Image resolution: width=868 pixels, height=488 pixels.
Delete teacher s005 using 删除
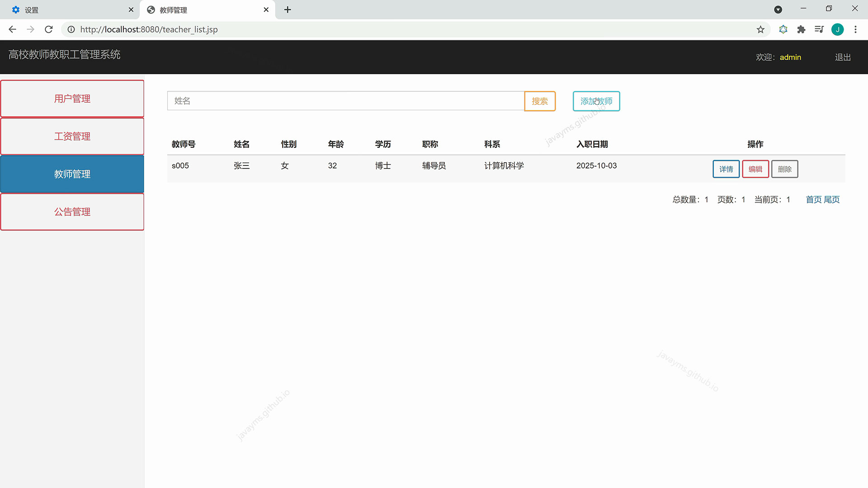(784, 169)
